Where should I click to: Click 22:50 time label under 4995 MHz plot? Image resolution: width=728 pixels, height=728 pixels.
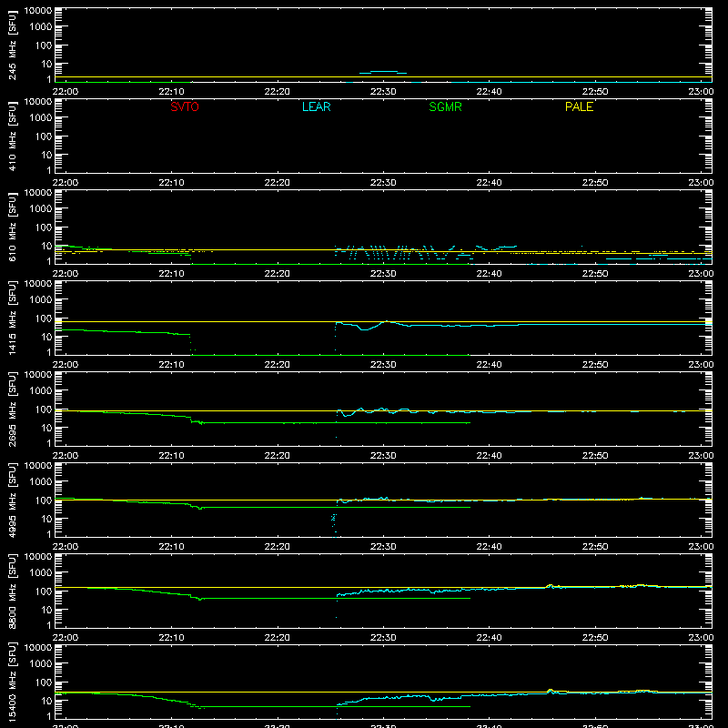pyautogui.click(x=595, y=547)
